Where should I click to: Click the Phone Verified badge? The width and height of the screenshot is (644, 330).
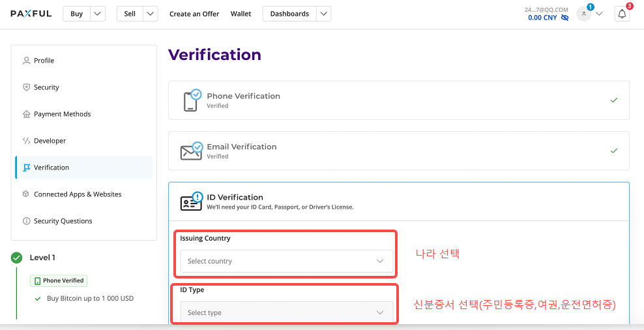pos(59,280)
